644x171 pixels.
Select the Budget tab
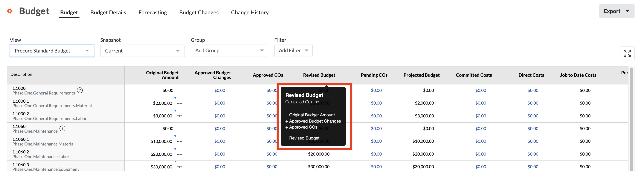click(x=69, y=12)
